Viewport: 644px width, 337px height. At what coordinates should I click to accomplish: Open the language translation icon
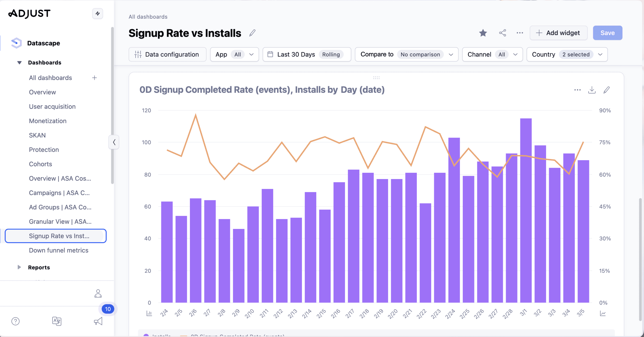pyautogui.click(x=57, y=321)
